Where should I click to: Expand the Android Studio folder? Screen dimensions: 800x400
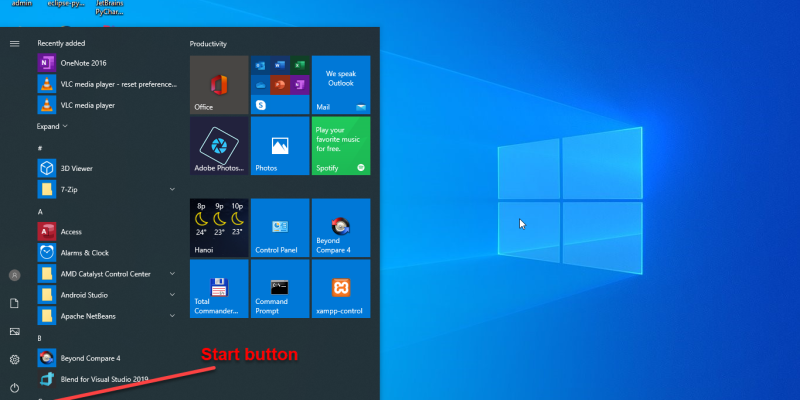172,295
